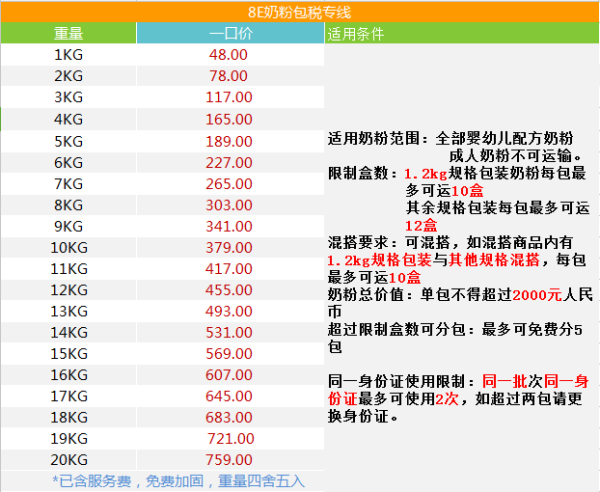Screen dimensions: 600x492
Task: Select the price cell 165.00
Action: [x=230, y=119]
